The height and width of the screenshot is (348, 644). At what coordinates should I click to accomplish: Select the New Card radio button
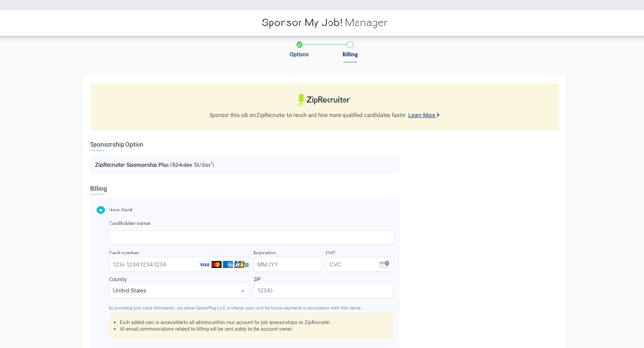(101, 210)
